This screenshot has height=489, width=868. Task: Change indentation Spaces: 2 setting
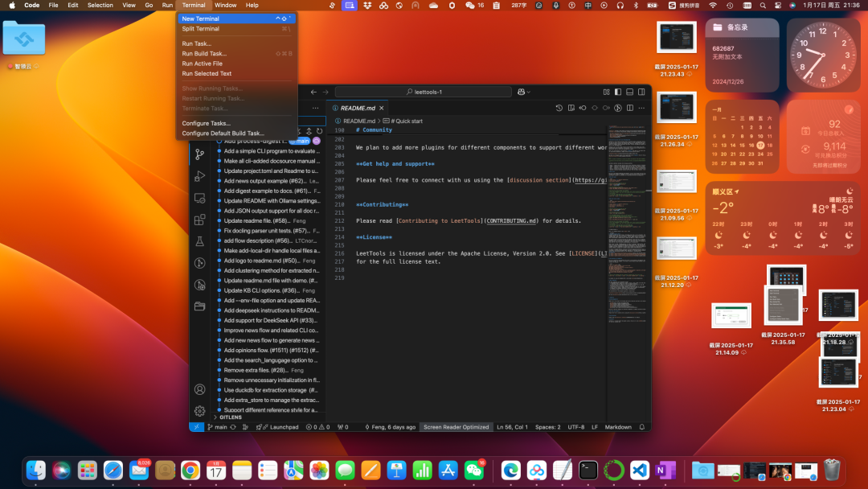pos(547,427)
